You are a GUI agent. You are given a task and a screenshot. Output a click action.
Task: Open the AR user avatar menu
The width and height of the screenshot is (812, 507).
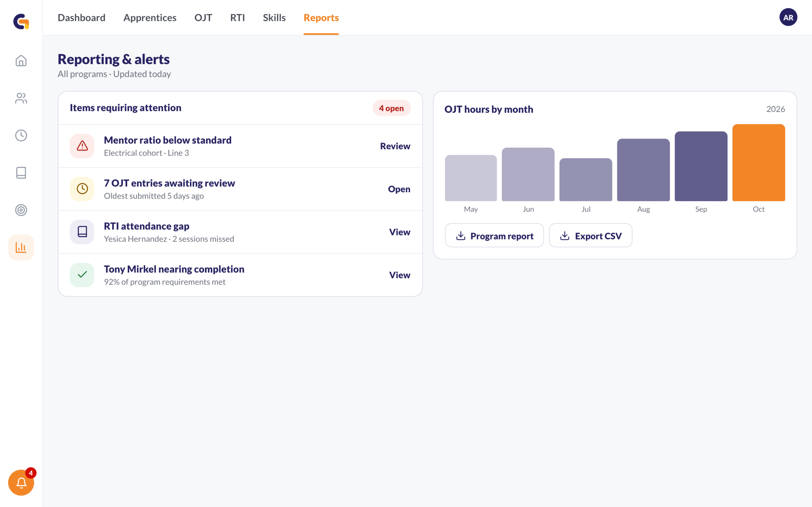(788, 17)
